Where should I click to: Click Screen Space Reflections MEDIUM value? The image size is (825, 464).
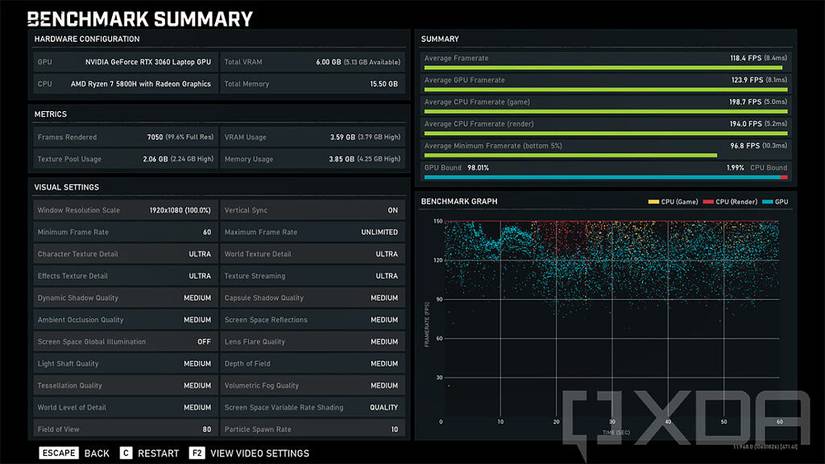[x=384, y=320]
